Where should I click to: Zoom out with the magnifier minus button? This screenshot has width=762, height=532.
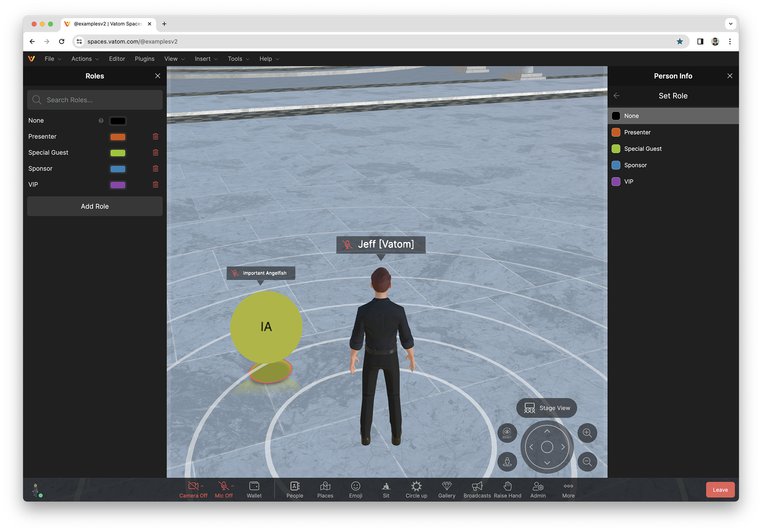click(587, 462)
